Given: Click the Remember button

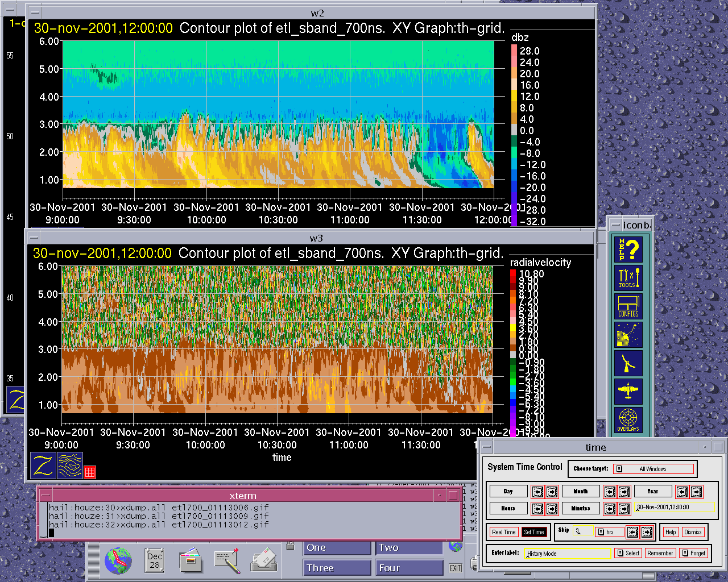Looking at the screenshot, I should (660, 553).
